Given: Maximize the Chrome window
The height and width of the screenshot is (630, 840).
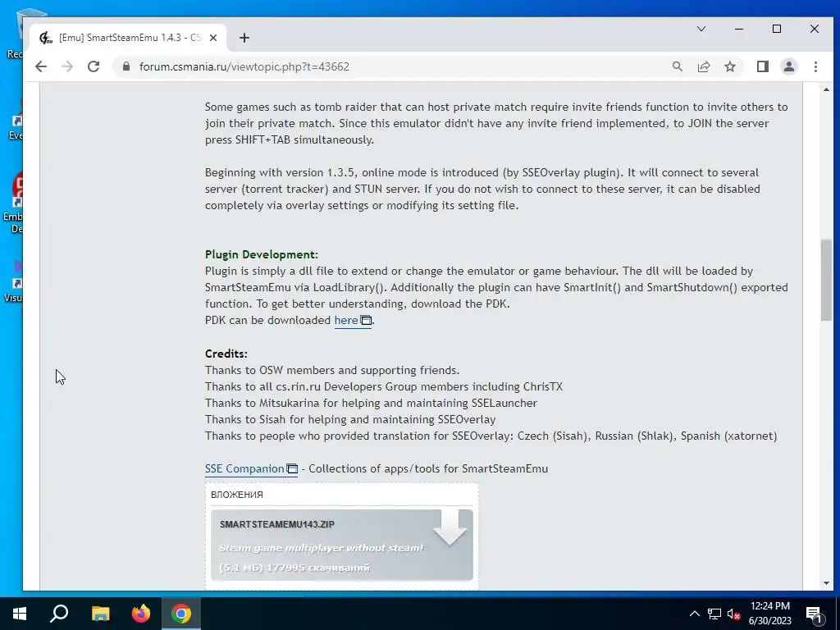Looking at the screenshot, I should (776, 29).
